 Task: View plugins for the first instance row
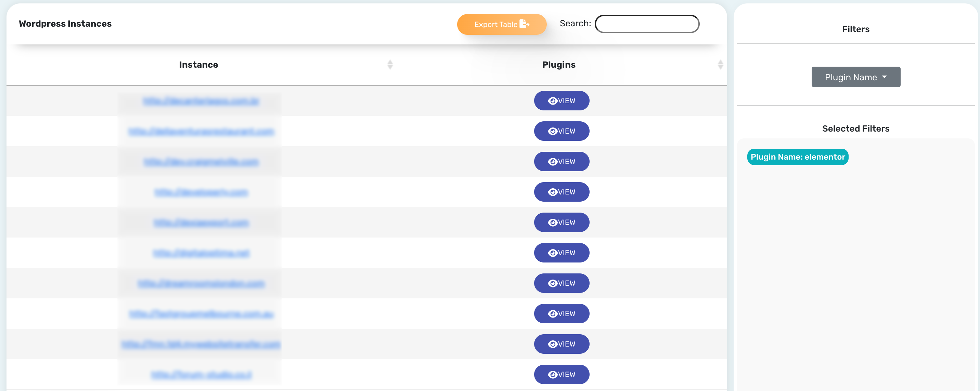[x=562, y=101]
